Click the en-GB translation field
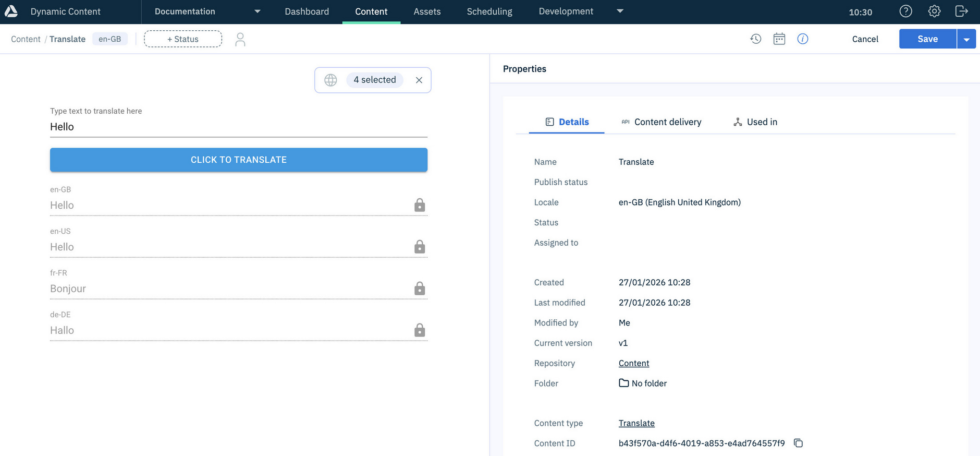 (239, 205)
